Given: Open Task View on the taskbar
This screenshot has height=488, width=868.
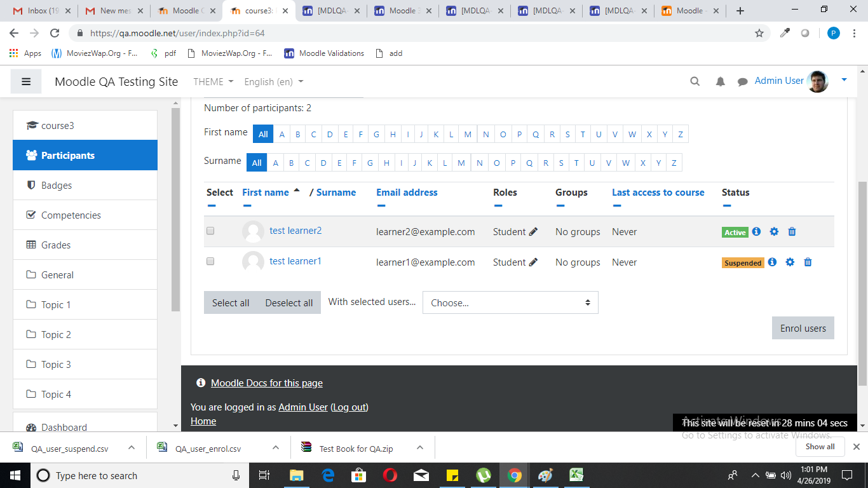Looking at the screenshot, I should [265, 475].
